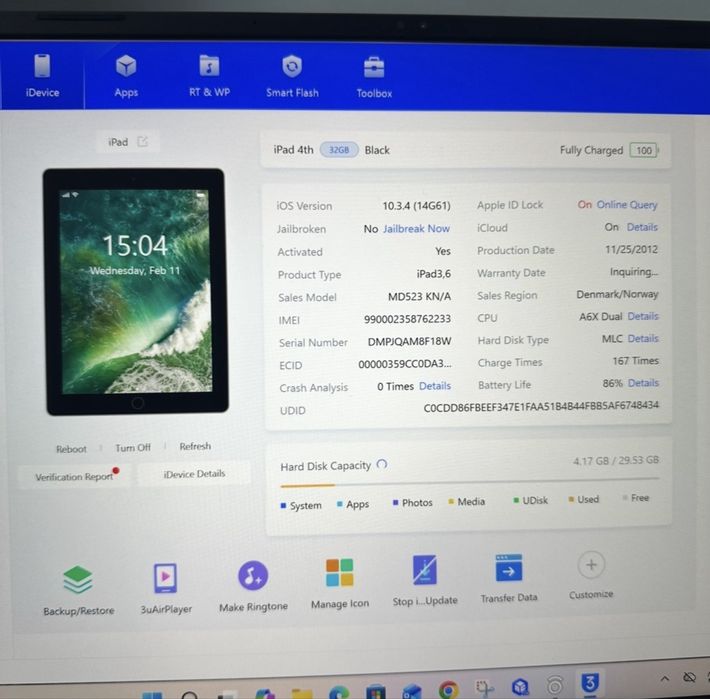Screen dimensions: 710x699
Task: Open Hard Disk Type Details link
Action: point(643,338)
